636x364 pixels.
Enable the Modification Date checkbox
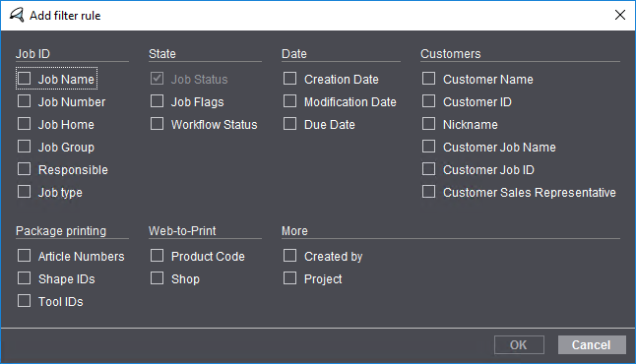pos(289,101)
